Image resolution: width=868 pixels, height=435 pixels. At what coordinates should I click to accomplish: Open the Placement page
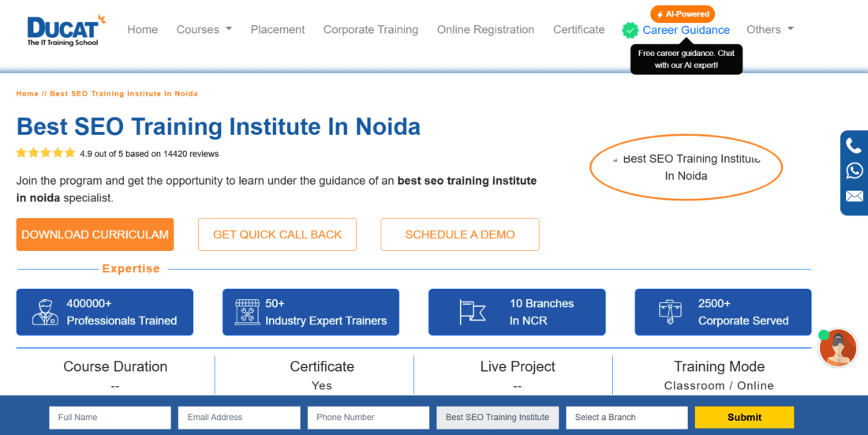point(277,29)
